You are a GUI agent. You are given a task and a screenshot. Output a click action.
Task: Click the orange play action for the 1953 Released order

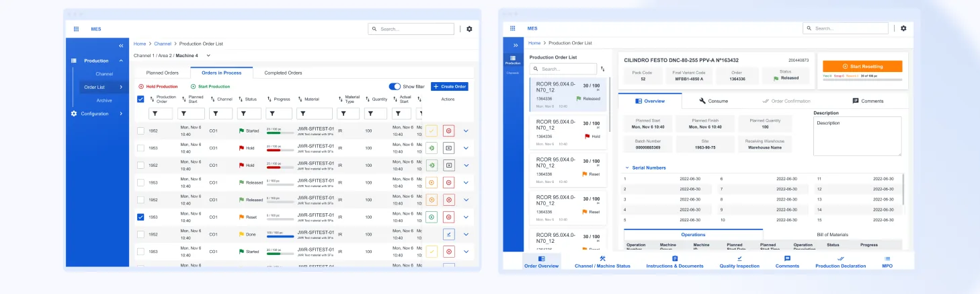click(x=432, y=182)
